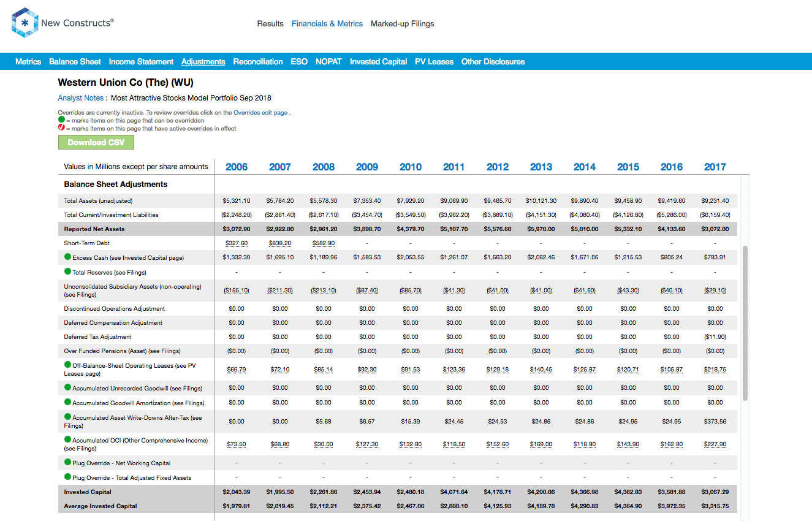812x521 pixels.
Task: Open the PV Leases tab
Action: pos(434,61)
